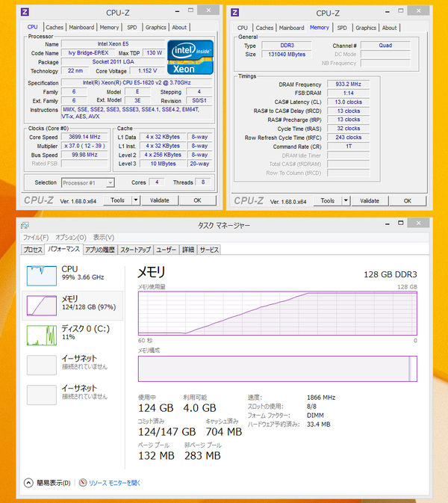Open the Graphics tab in right CPU-Z window
448x503 pixels.
click(x=366, y=28)
